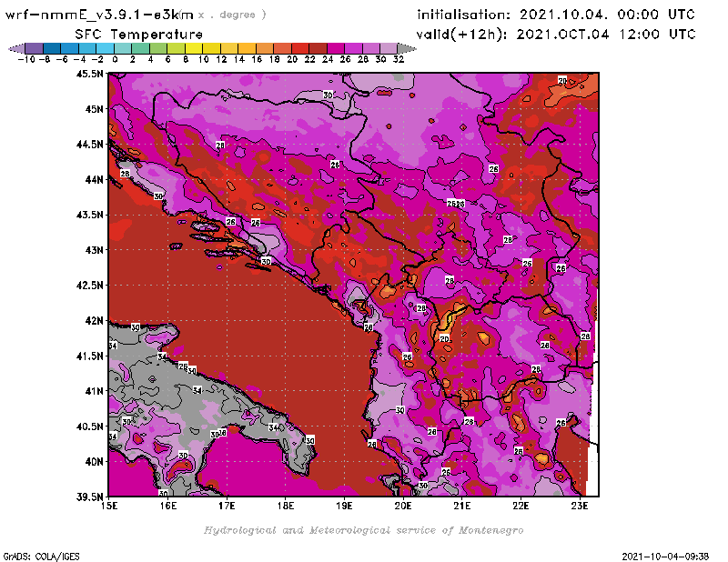This screenshot has width=728, height=562.
Task: Click the 16E longitude axis label
Action: [168, 506]
